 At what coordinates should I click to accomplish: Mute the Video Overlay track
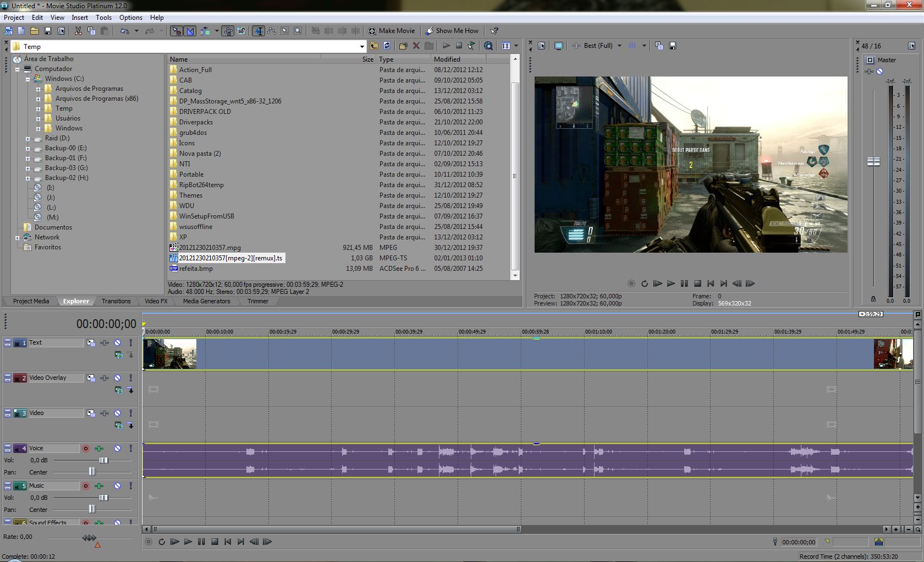[x=117, y=378]
